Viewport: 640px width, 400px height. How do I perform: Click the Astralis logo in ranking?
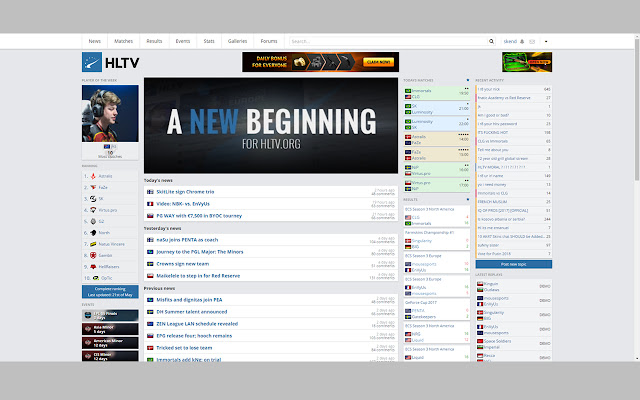[93, 176]
